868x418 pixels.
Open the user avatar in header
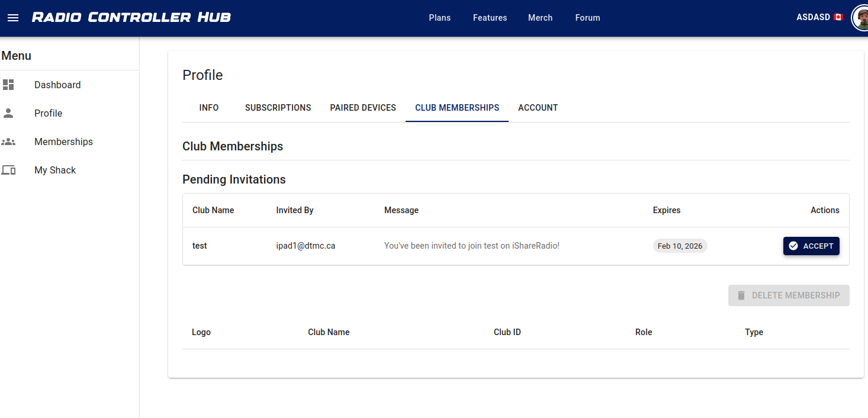(860, 18)
